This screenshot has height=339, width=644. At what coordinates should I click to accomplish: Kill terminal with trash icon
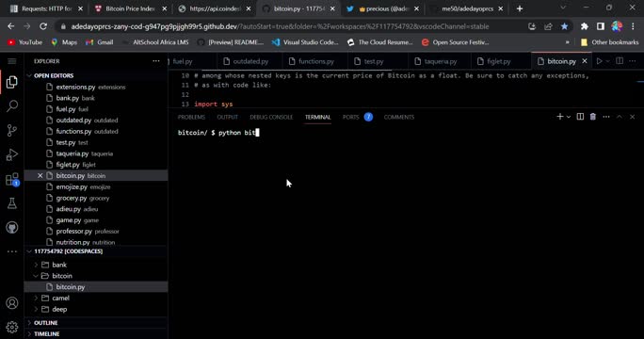(592, 117)
